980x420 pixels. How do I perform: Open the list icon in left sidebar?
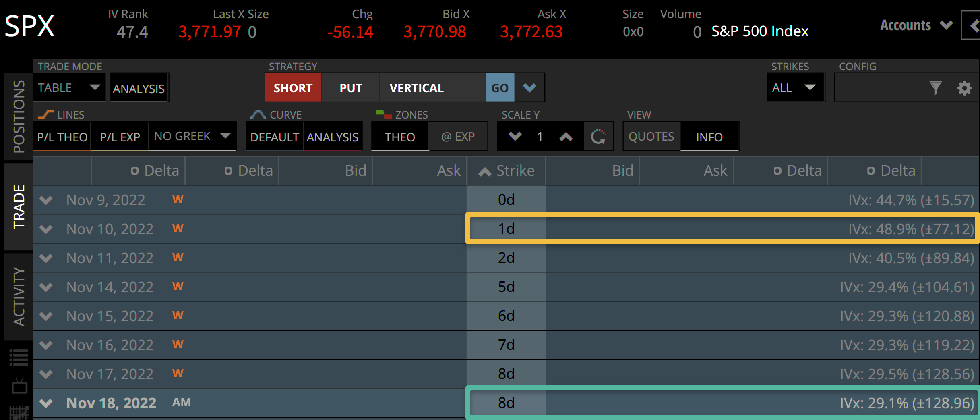(19, 357)
